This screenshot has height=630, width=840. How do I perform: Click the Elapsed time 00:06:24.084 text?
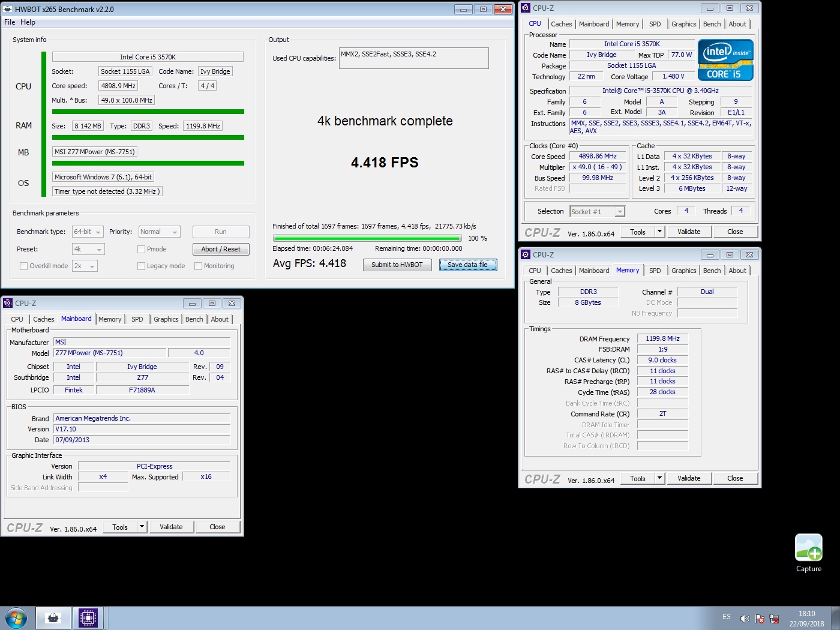point(313,248)
